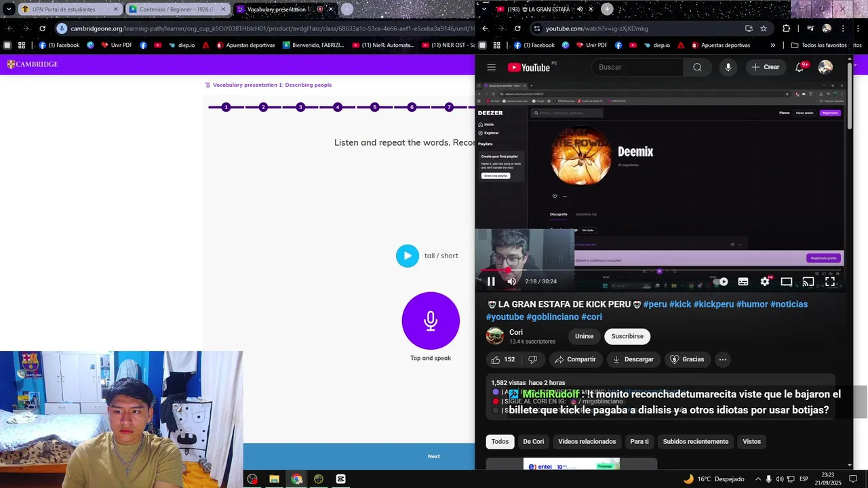The width and height of the screenshot is (868, 488).
Task: Select the Todos filter chip
Action: click(500, 441)
